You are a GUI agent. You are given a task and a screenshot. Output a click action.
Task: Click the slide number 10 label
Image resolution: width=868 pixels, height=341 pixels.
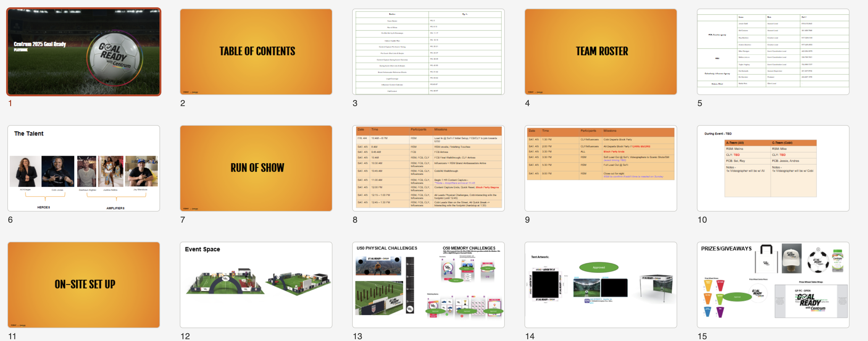pos(702,220)
